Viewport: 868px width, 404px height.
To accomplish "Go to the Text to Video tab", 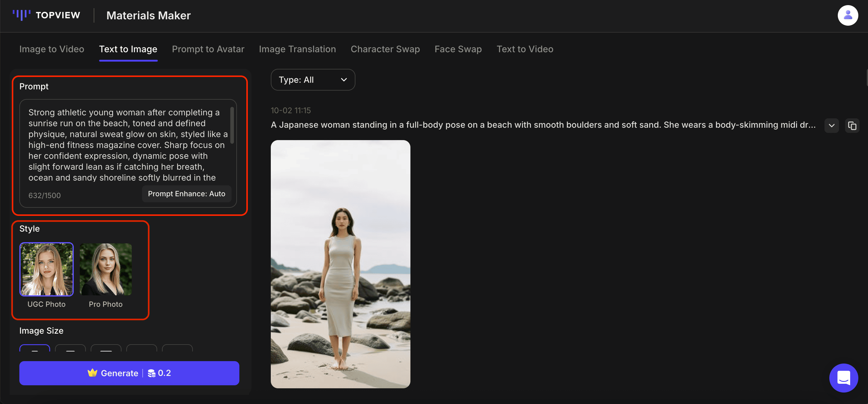I will tap(525, 49).
